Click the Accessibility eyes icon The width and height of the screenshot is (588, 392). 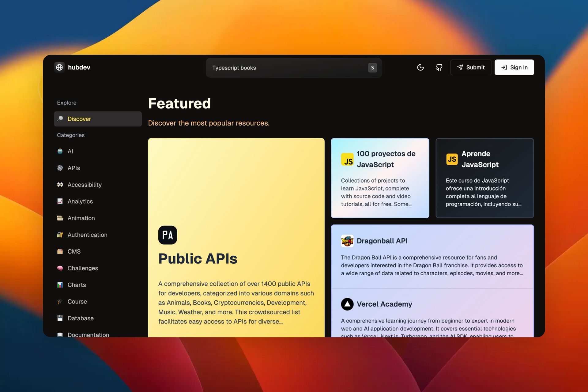point(60,185)
